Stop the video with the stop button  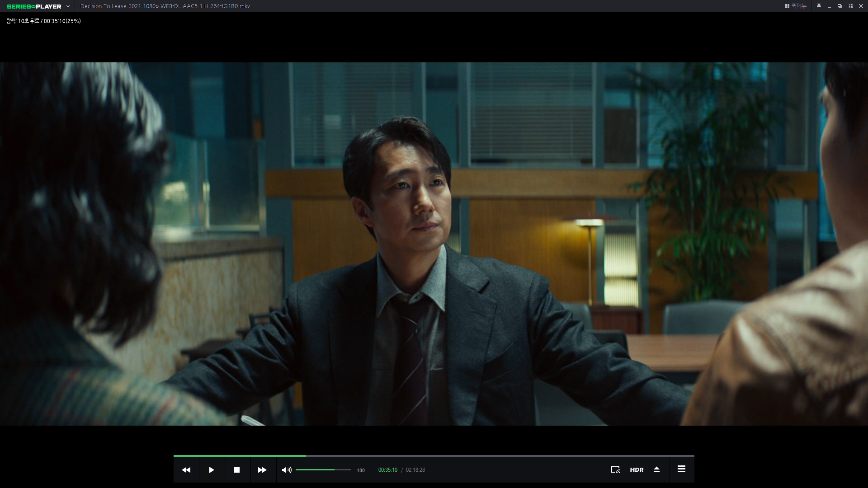click(x=237, y=470)
